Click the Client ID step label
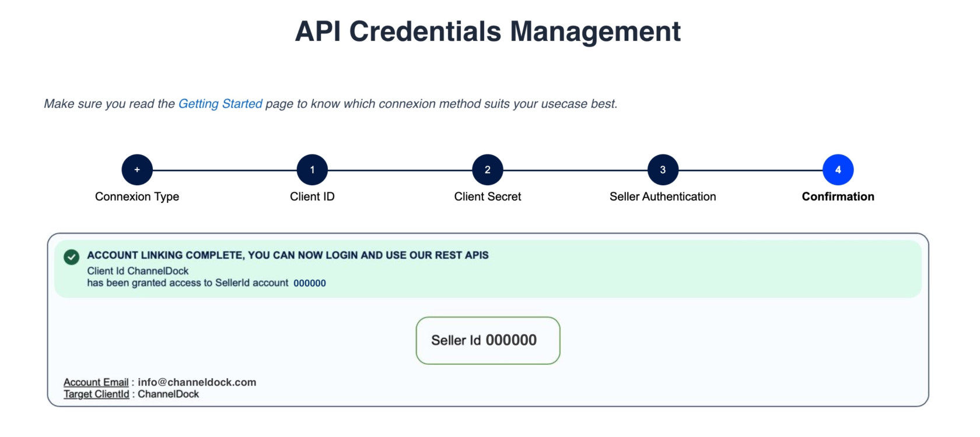The height and width of the screenshot is (437, 980). tap(312, 197)
